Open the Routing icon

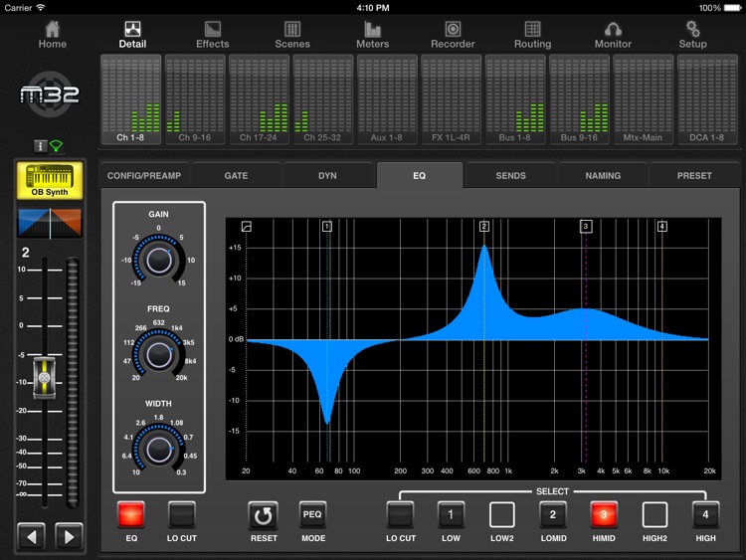point(532,30)
